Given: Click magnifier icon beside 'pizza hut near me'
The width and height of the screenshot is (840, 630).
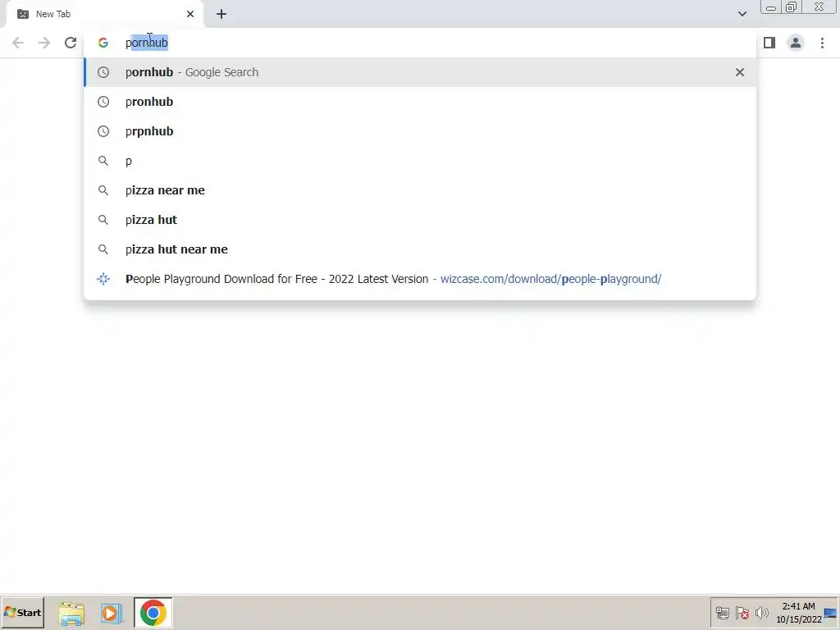Looking at the screenshot, I should 103,249.
